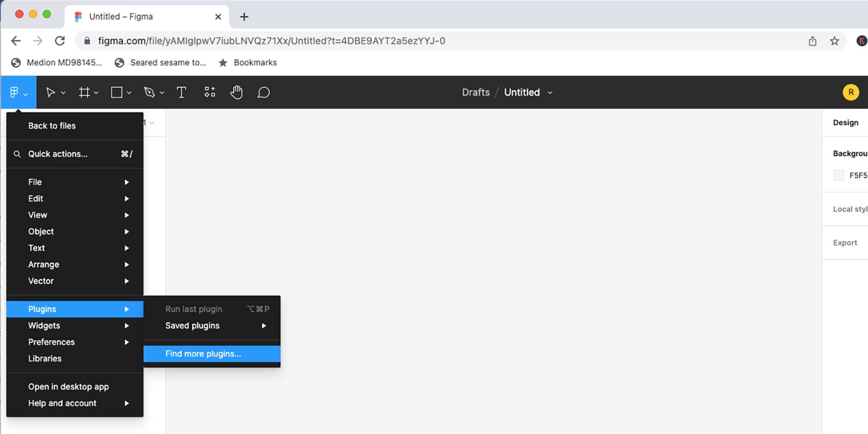Click the Drafts breadcrumb link
Screen dimensions: 868x434
pyautogui.click(x=476, y=92)
